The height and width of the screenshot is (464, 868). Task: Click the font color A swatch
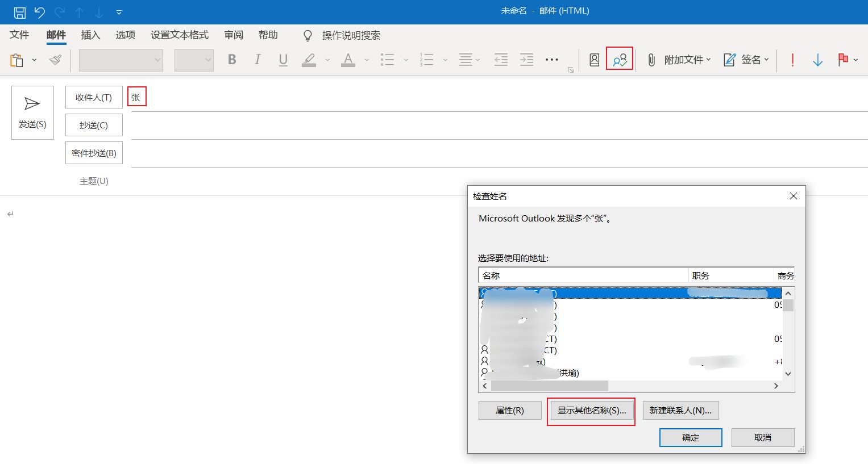(x=348, y=60)
